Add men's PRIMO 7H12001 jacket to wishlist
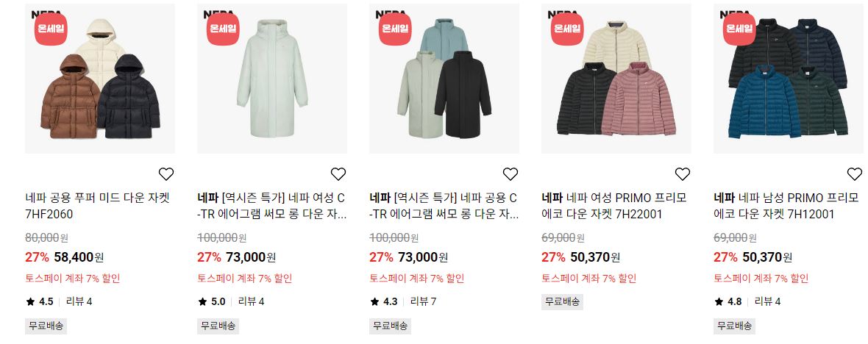 point(855,174)
